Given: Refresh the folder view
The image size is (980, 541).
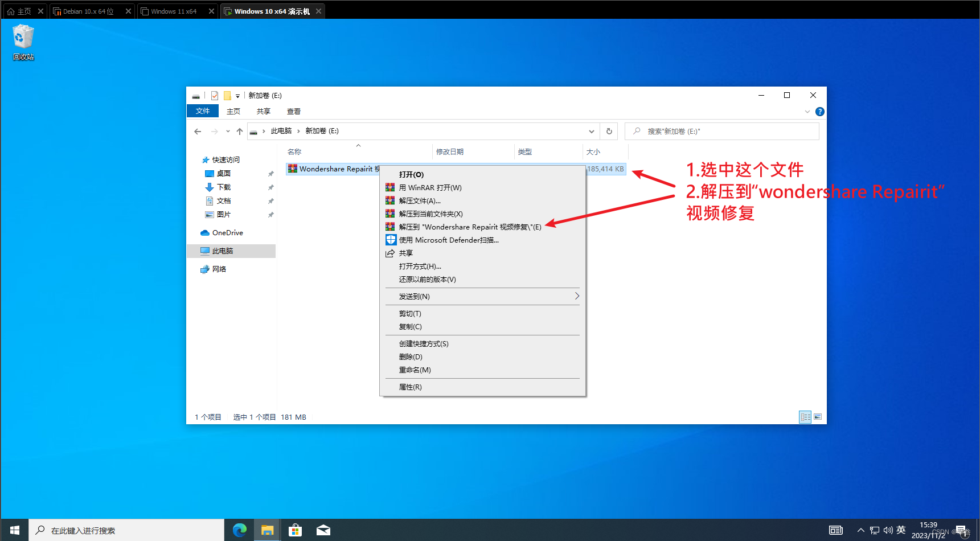Looking at the screenshot, I should point(609,131).
